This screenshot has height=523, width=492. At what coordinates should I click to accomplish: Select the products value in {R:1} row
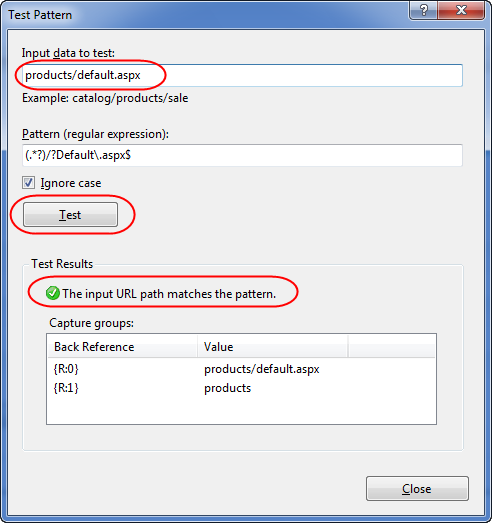click(227, 388)
